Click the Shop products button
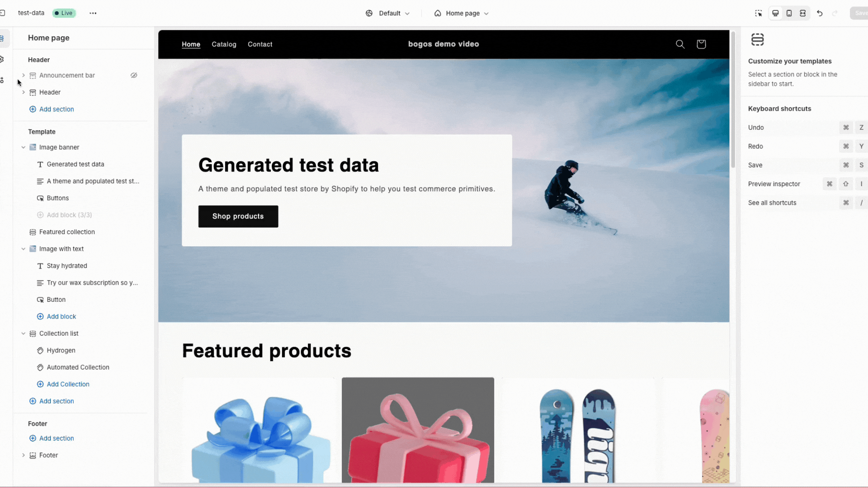868x488 pixels. click(x=238, y=216)
